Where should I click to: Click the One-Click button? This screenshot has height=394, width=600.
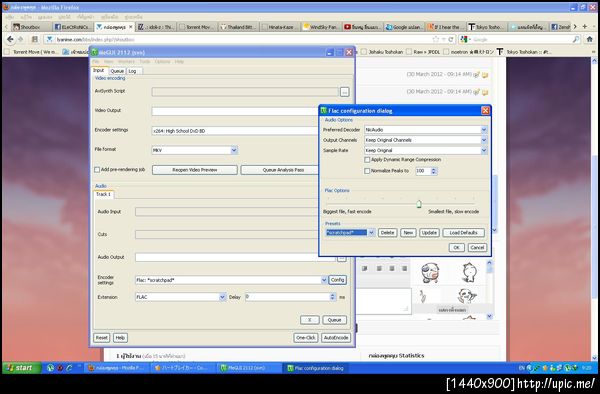(x=306, y=338)
